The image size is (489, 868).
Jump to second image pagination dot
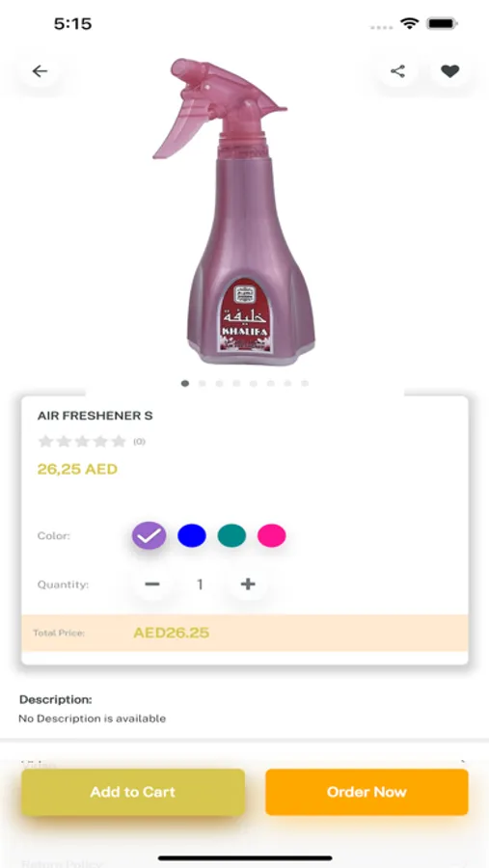(x=203, y=383)
